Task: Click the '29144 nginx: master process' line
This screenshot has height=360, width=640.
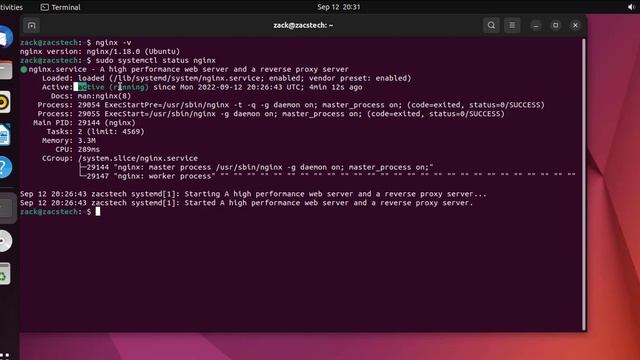Action: (x=256, y=167)
